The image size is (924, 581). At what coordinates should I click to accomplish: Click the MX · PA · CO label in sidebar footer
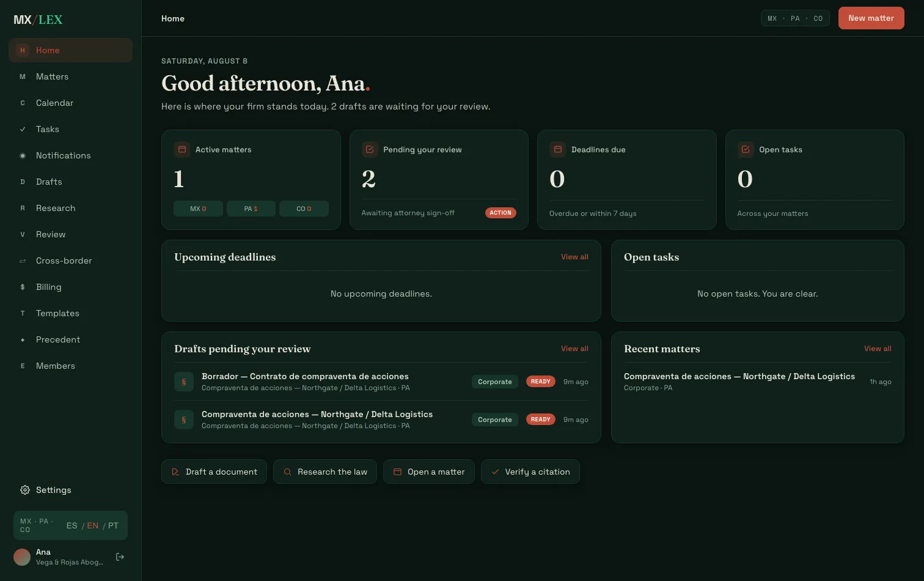click(37, 525)
